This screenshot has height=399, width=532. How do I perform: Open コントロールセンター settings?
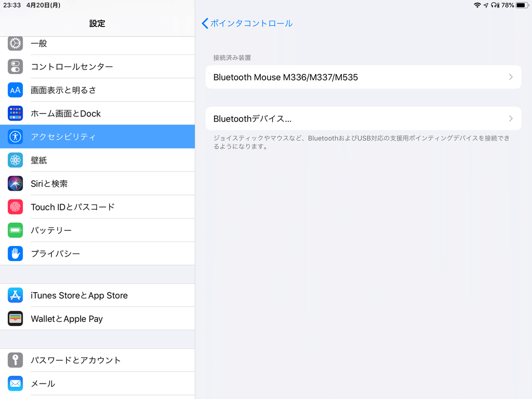coord(98,66)
